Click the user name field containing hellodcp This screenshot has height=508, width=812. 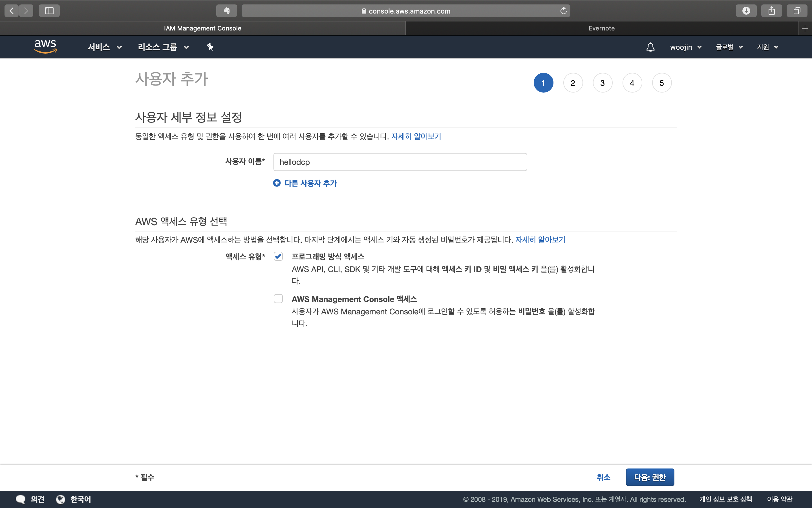[400, 162]
